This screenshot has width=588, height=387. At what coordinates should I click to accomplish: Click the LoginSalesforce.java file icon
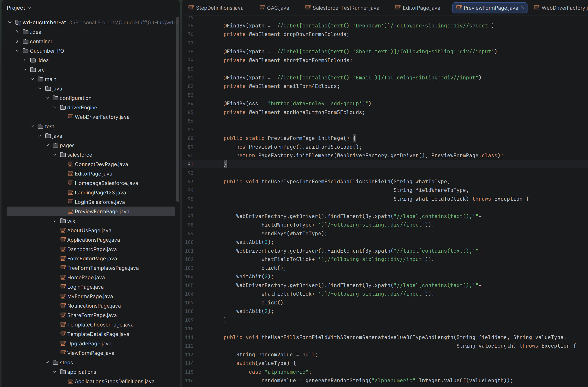tap(70, 202)
